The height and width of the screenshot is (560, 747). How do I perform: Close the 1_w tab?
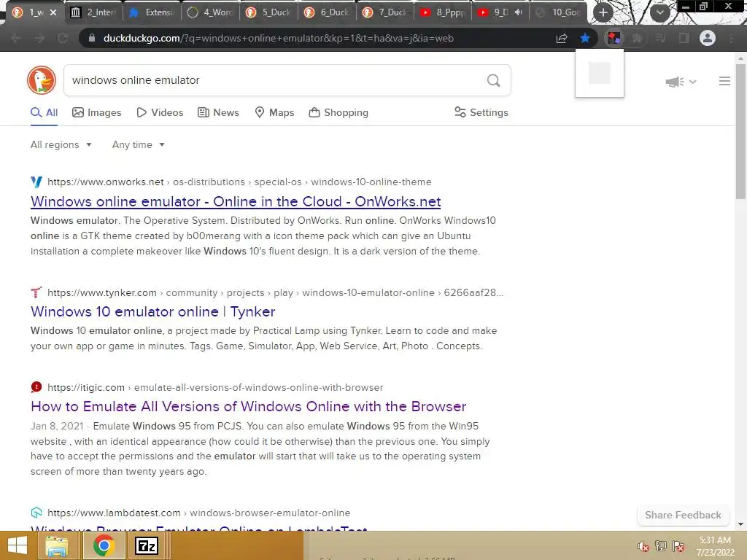pyautogui.click(x=53, y=12)
